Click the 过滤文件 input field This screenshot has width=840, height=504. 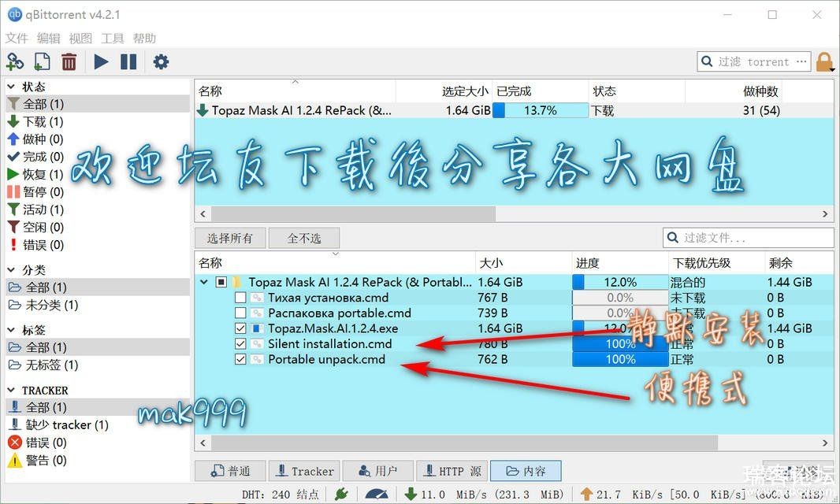[x=748, y=237]
